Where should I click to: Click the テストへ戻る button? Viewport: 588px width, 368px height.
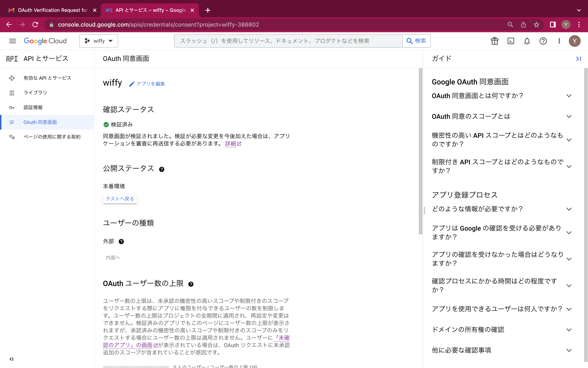(x=120, y=199)
